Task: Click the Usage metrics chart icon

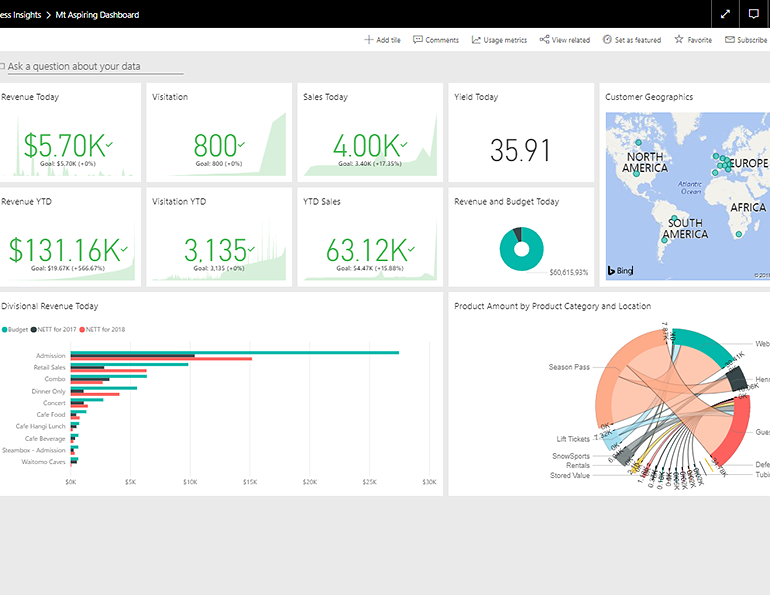Action: tap(476, 40)
